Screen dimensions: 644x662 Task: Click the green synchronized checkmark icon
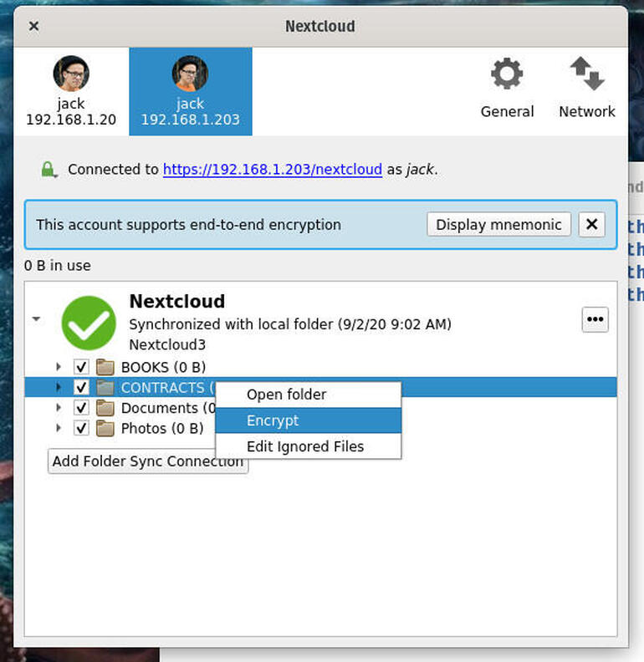point(89,323)
